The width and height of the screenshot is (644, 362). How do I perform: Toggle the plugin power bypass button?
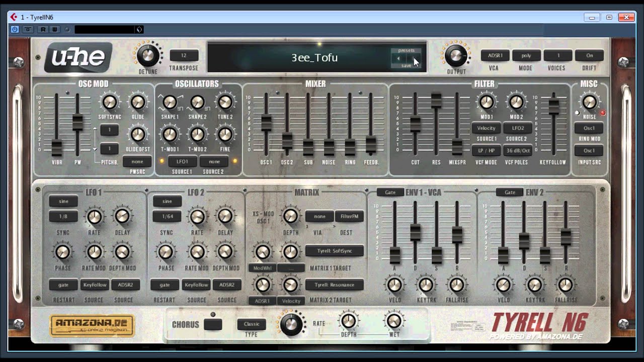[x=15, y=29]
